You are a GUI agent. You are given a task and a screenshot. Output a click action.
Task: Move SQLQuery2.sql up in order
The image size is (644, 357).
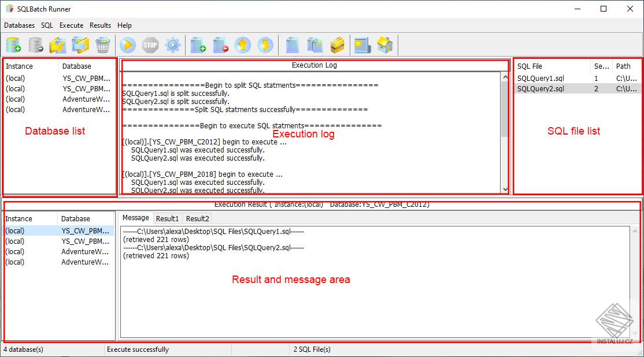[x=242, y=45]
